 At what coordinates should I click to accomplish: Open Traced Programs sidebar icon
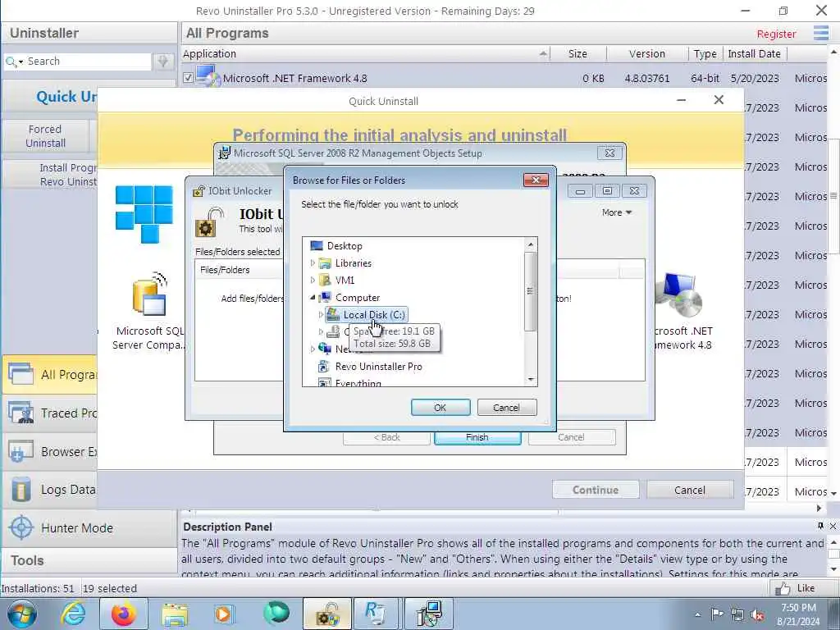[x=21, y=413]
